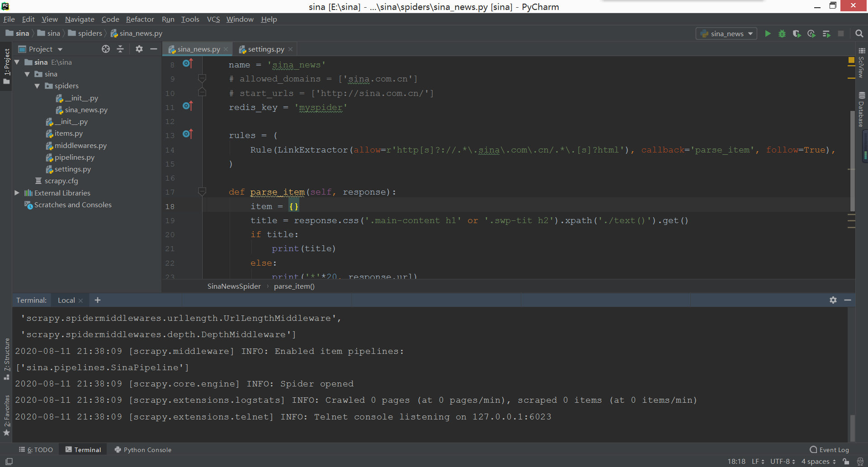The image size is (868, 467).
Task: Switch to the settings.py editor tab
Action: (x=266, y=49)
